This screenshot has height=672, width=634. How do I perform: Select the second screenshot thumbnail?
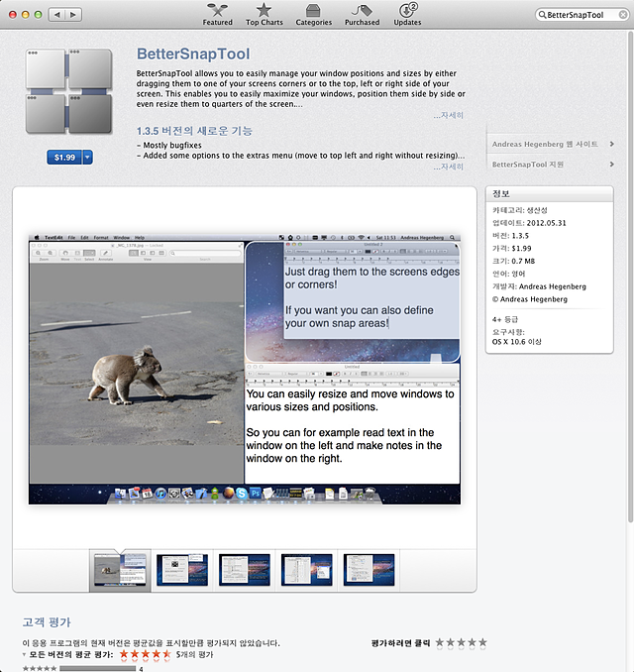click(x=182, y=570)
